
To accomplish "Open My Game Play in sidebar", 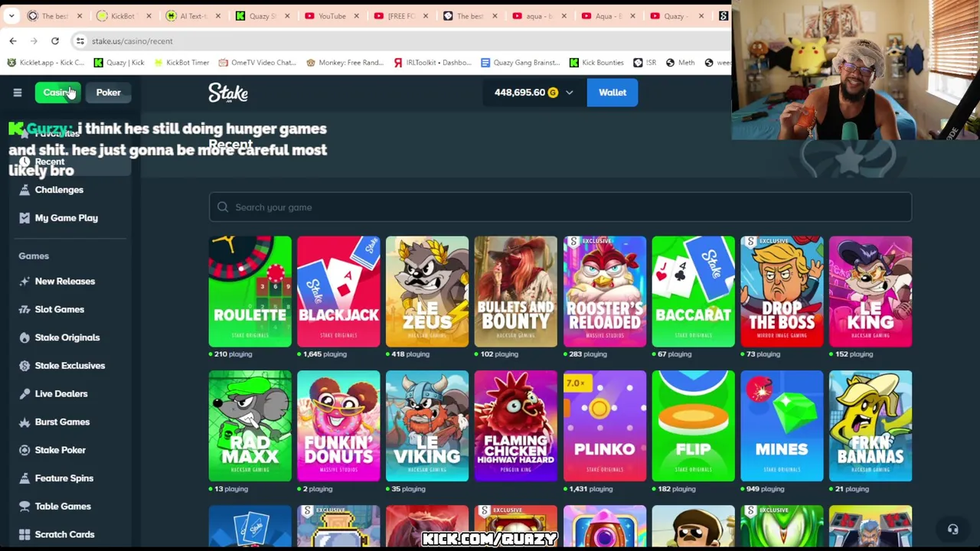I will pyautogui.click(x=66, y=218).
